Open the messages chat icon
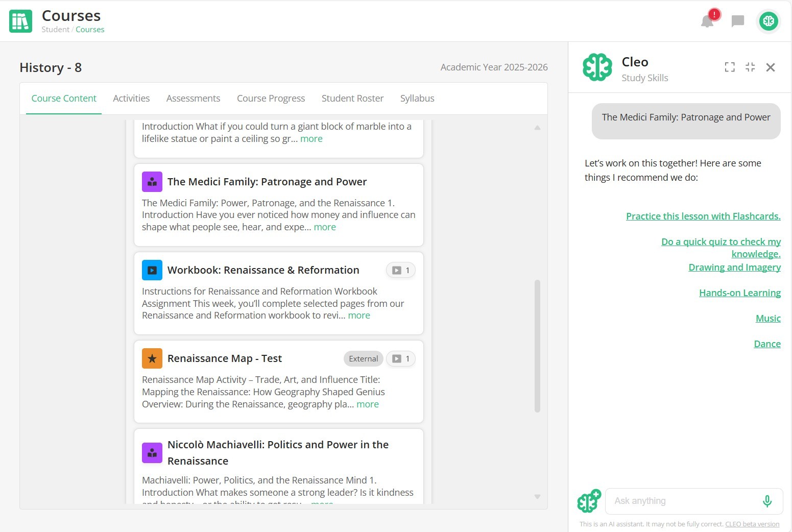 737,21
